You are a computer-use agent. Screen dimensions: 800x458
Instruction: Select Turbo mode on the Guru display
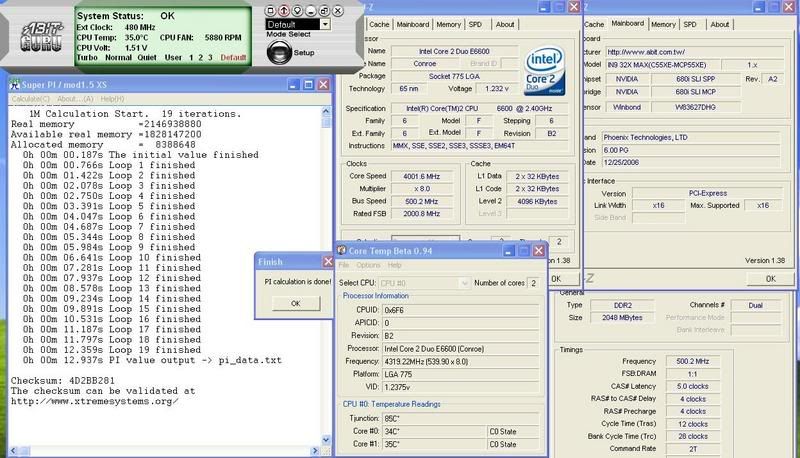[x=87, y=58]
